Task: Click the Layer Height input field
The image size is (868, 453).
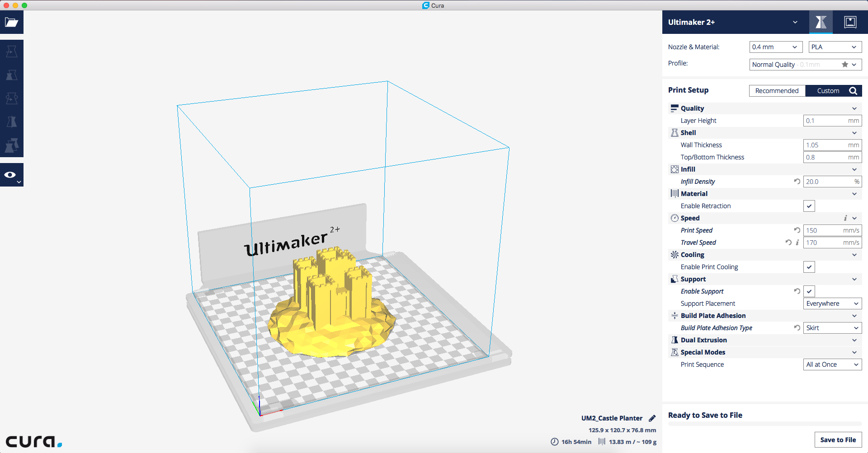Action: 833,121
